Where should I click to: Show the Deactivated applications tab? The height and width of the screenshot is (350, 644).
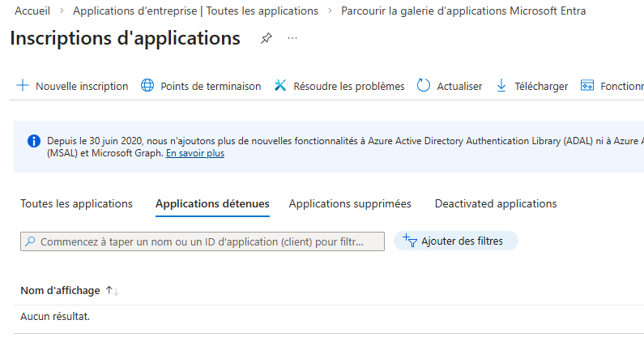[x=496, y=203]
